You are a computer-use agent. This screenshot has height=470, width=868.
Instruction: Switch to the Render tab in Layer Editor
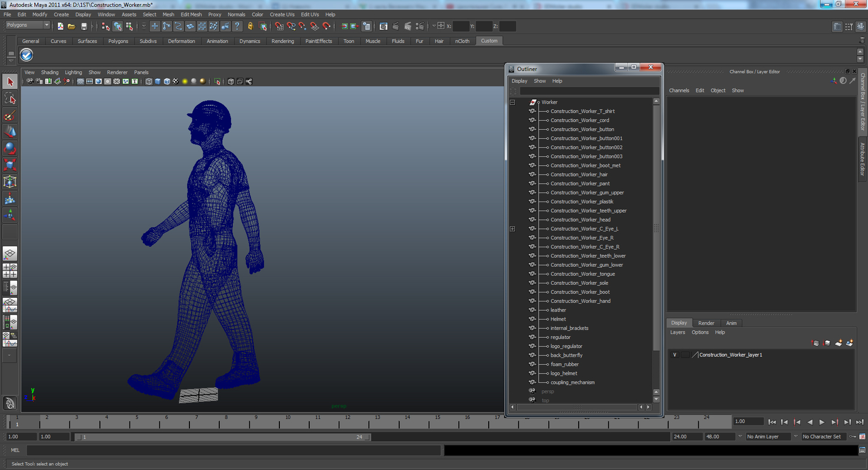coord(706,323)
